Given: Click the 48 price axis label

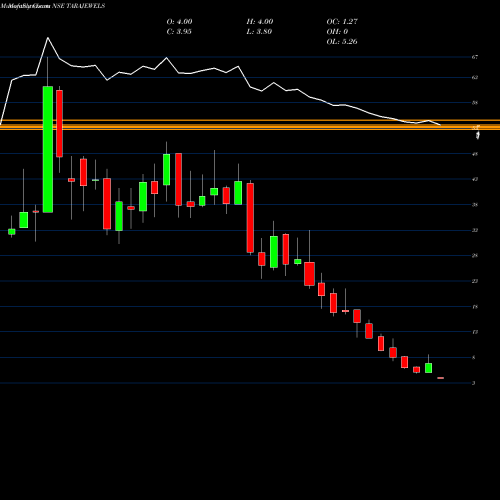Looking at the screenshot, I should tap(475, 154).
